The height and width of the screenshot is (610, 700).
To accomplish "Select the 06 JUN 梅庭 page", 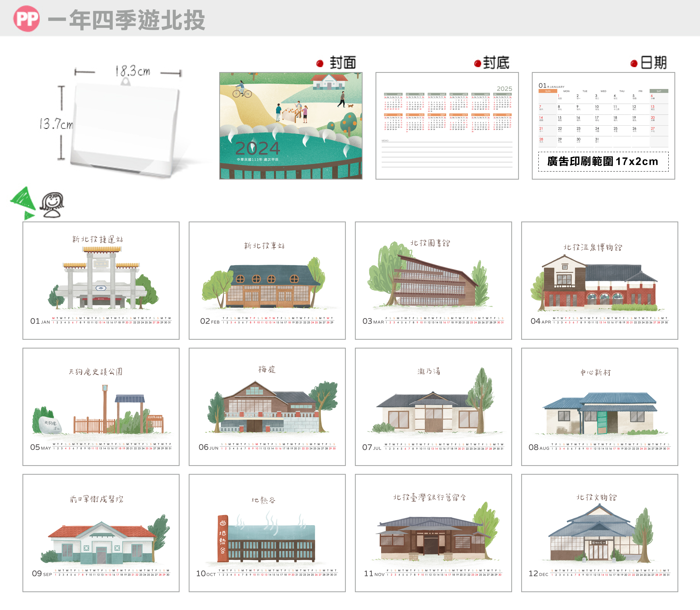I will pos(267,406).
